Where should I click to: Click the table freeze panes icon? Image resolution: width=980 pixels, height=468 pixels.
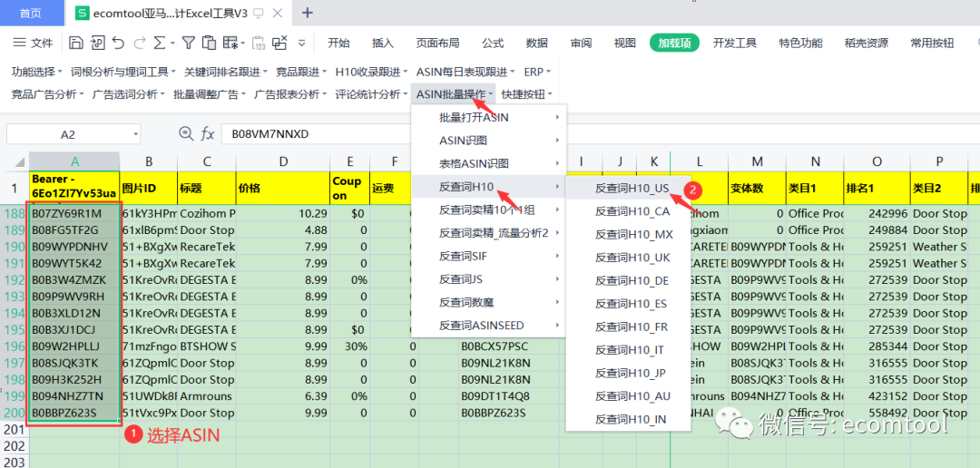[x=232, y=43]
